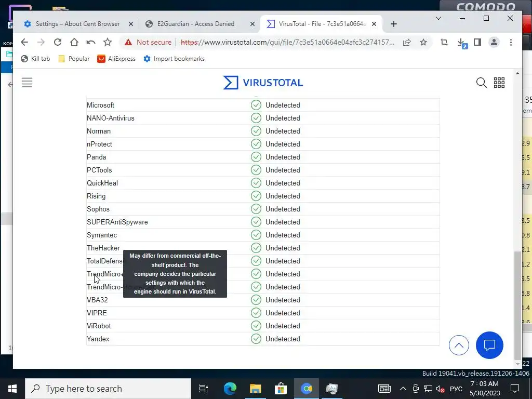Click the Microsoft engine row name
The width and height of the screenshot is (532, 399).
(x=100, y=105)
